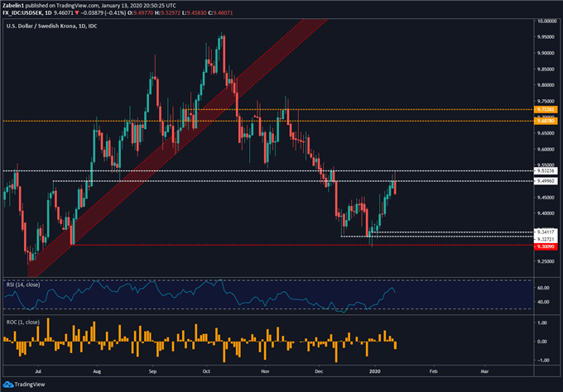Click the Oct label on time axis
The width and height of the screenshot is (563, 392).
206,371
